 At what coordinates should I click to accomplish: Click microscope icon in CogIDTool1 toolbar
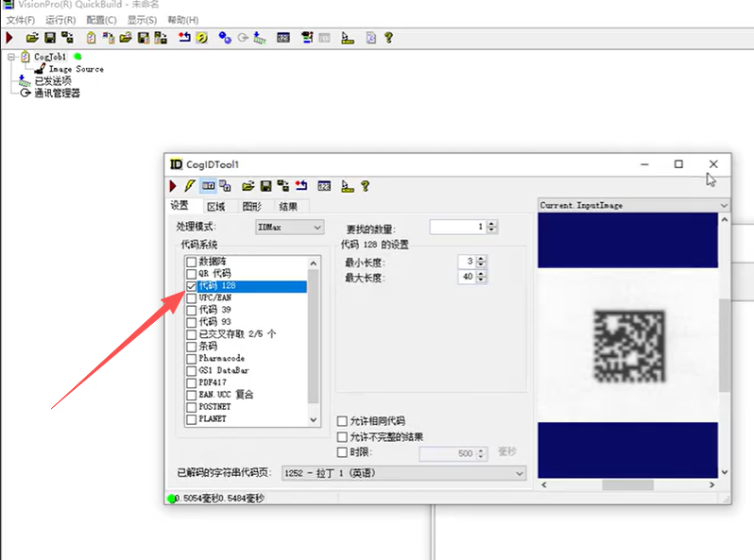coord(347,186)
